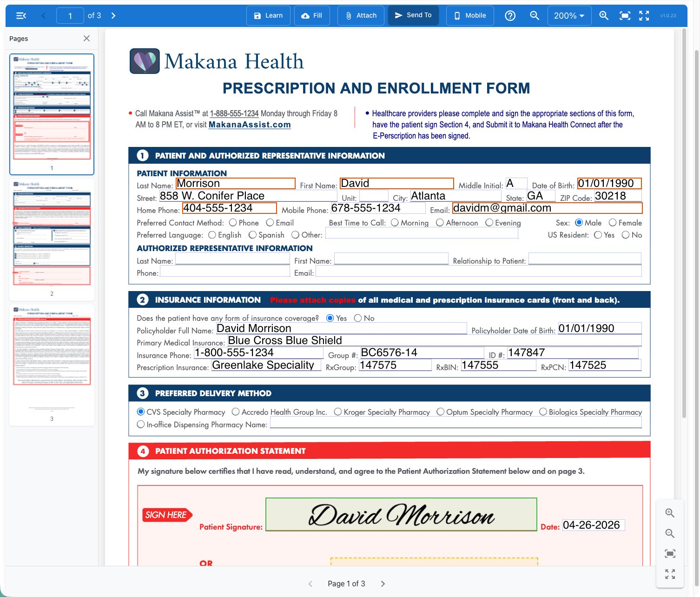Screen dimensions: 700x597
Task: Mark US Resident as Yes
Action: 598,235
